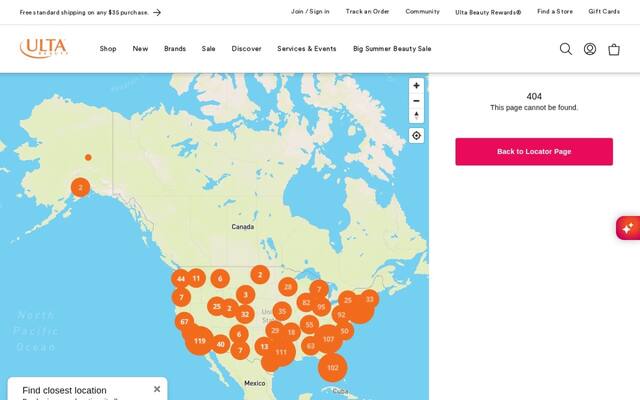The height and width of the screenshot is (400, 640).
Task: Open the Brands menu
Action: pyautogui.click(x=175, y=49)
